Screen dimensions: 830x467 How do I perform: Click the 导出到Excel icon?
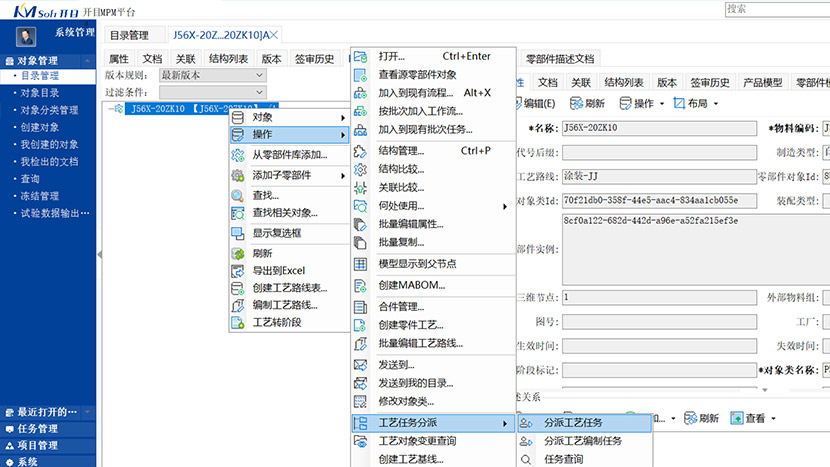coord(238,271)
